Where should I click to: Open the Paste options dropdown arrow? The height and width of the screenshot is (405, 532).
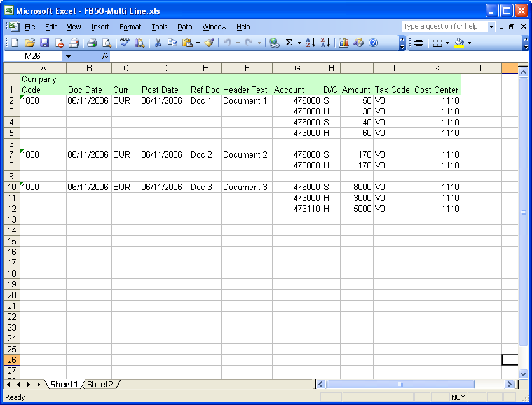pyautogui.click(x=198, y=43)
